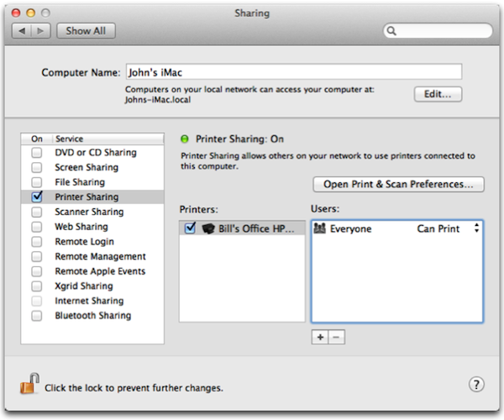Open Print & Scan Preferences

(x=398, y=183)
